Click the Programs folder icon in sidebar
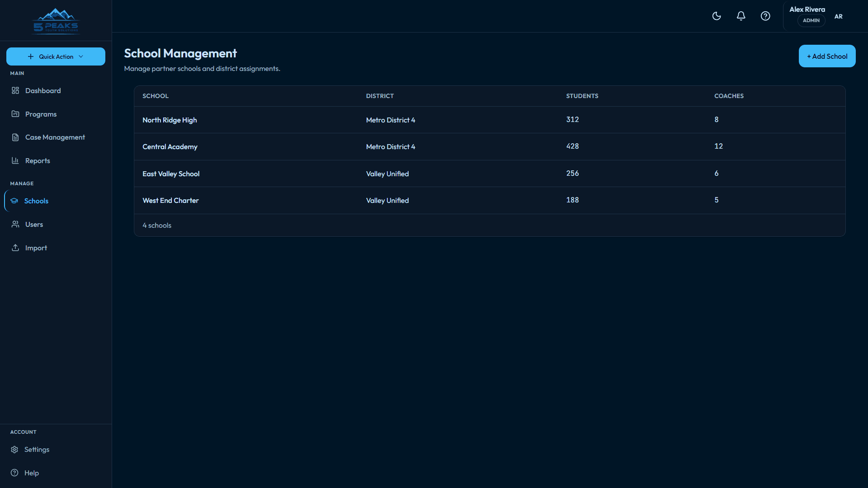 (15, 114)
